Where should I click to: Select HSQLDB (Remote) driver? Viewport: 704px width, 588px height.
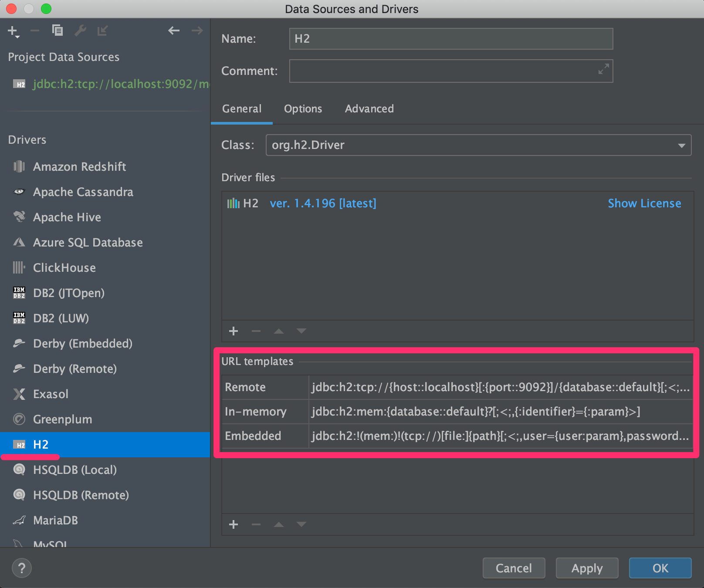(105, 495)
